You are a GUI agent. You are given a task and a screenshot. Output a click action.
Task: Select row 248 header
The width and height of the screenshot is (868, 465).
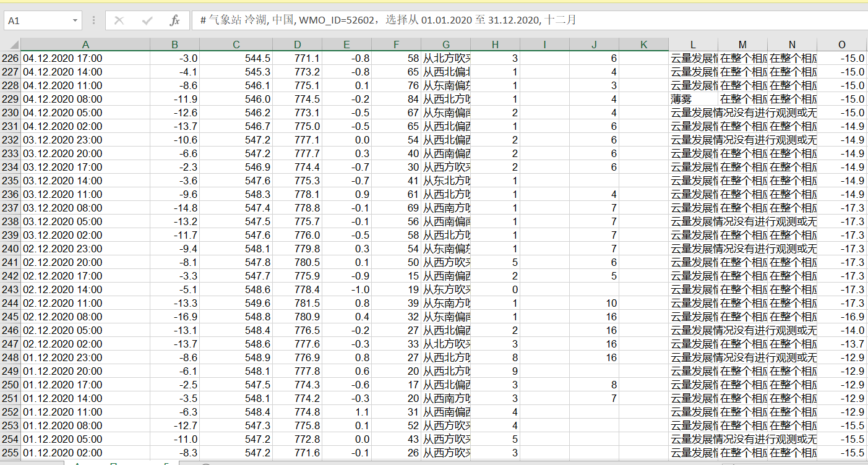click(x=10, y=357)
